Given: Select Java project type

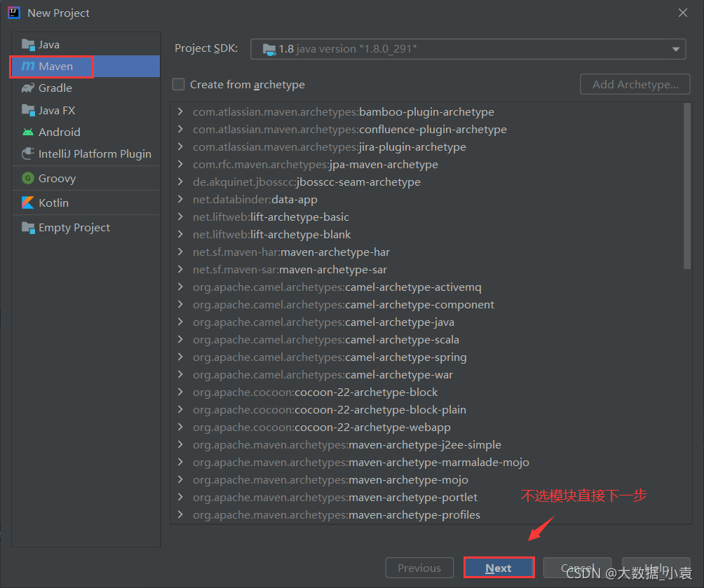Looking at the screenshot, I should [86, 45].
